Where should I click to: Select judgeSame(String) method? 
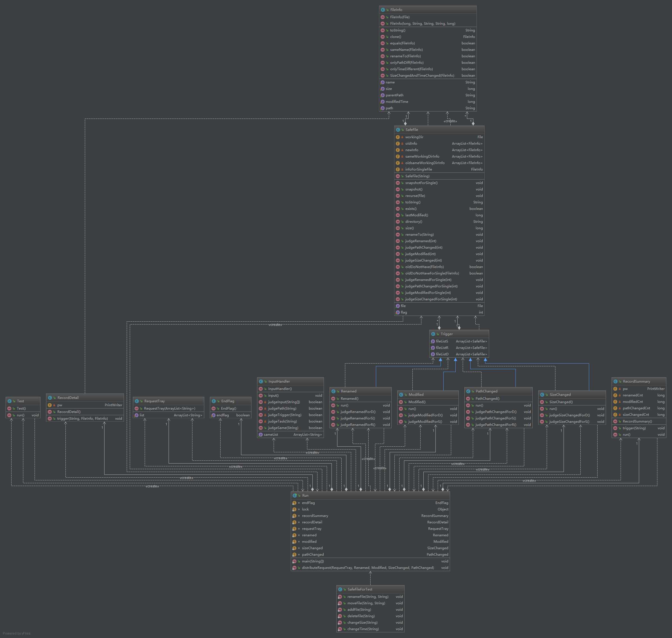tap(290, 428)
